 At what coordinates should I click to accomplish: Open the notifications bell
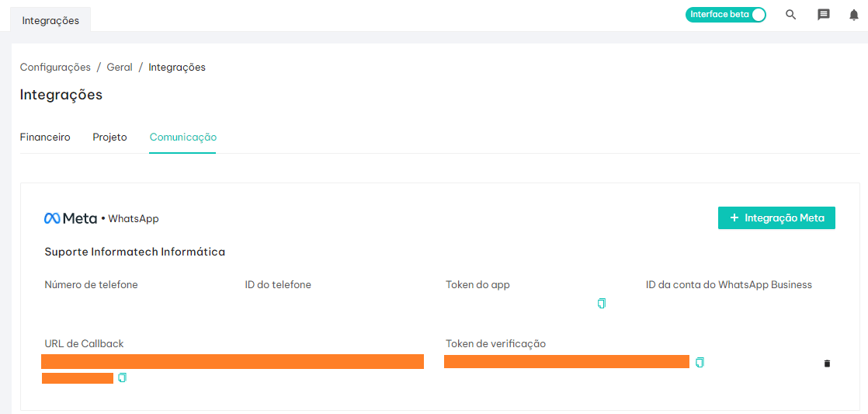[x=854, y=15]
